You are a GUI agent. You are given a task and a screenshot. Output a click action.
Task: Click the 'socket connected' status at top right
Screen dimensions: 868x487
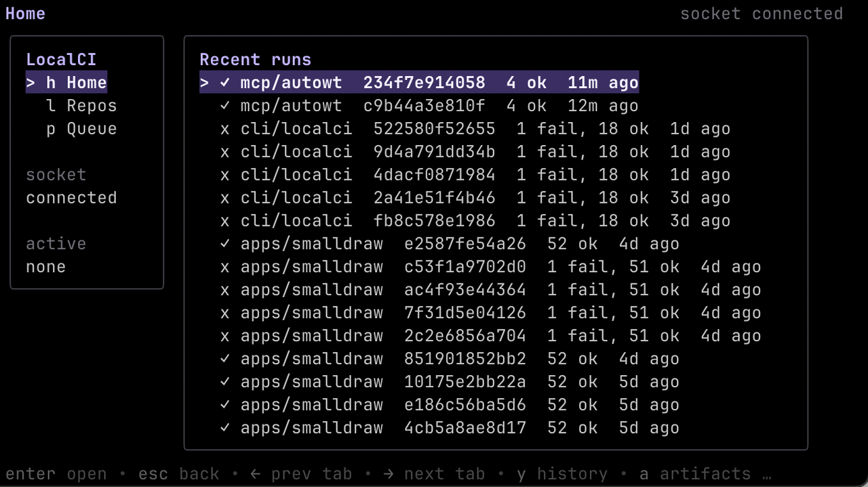point(762,14)
